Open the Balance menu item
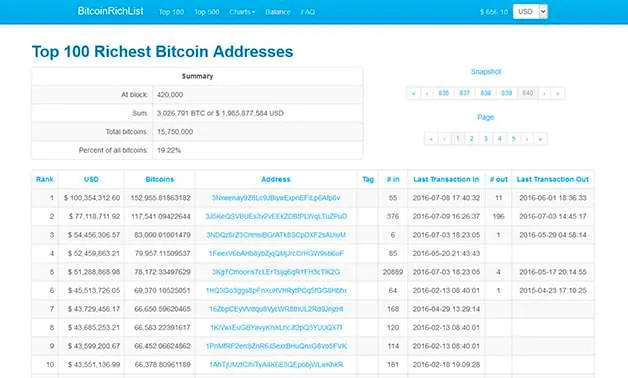This screenshot has height=378, width=628. click(278, 12)
